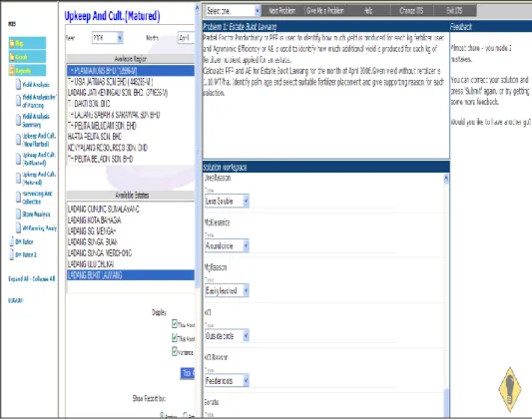532x420 pixels.
Task: Click the page icon beside DM Tutor
Action: pyautogui.click(x=12, y=241)
